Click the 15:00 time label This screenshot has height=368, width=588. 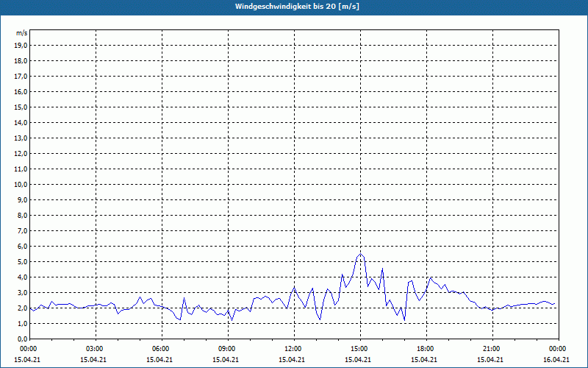coord(360,349)
